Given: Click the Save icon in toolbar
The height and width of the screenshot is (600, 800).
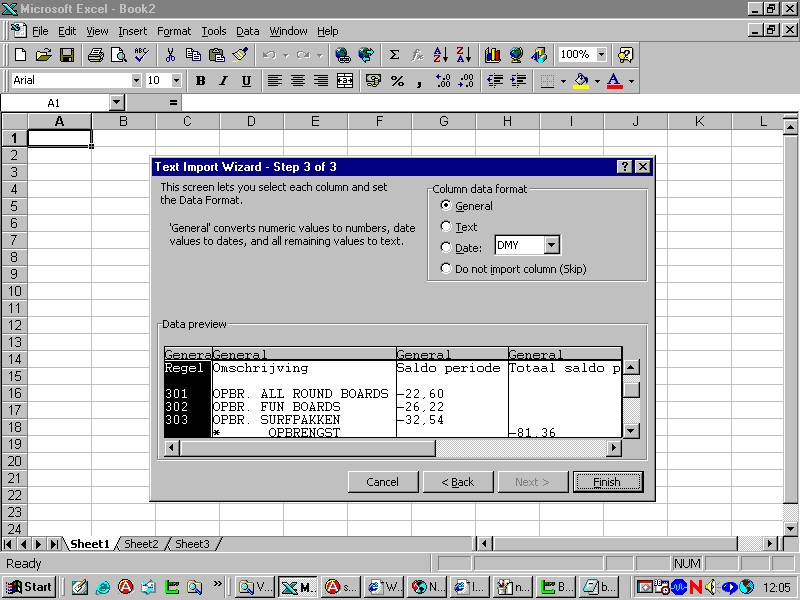Looking at the screenshot, I should (x=67, y=55).
